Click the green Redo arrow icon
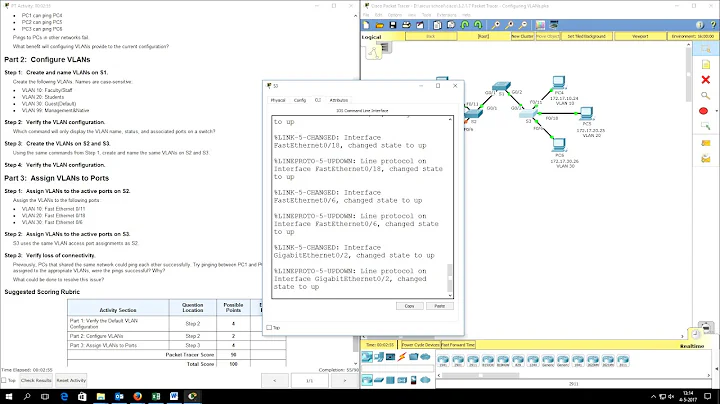Screen dimensions: 720x404 (478, 25)
